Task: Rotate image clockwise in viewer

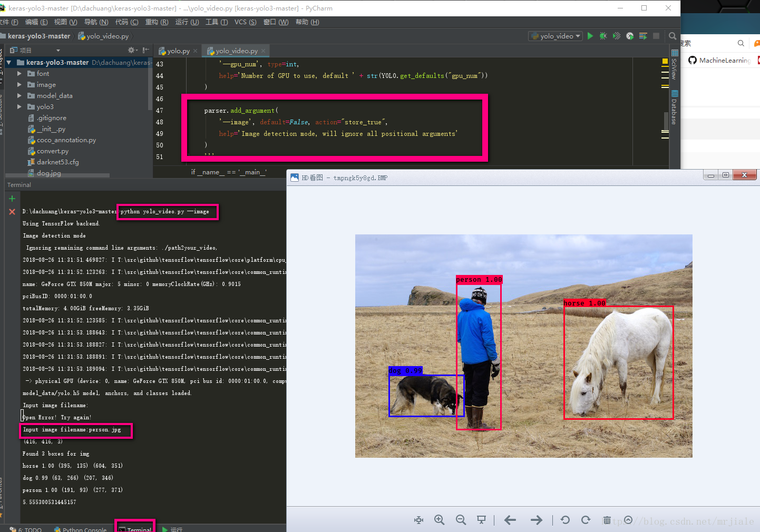Action: click(x=586, y=520)
